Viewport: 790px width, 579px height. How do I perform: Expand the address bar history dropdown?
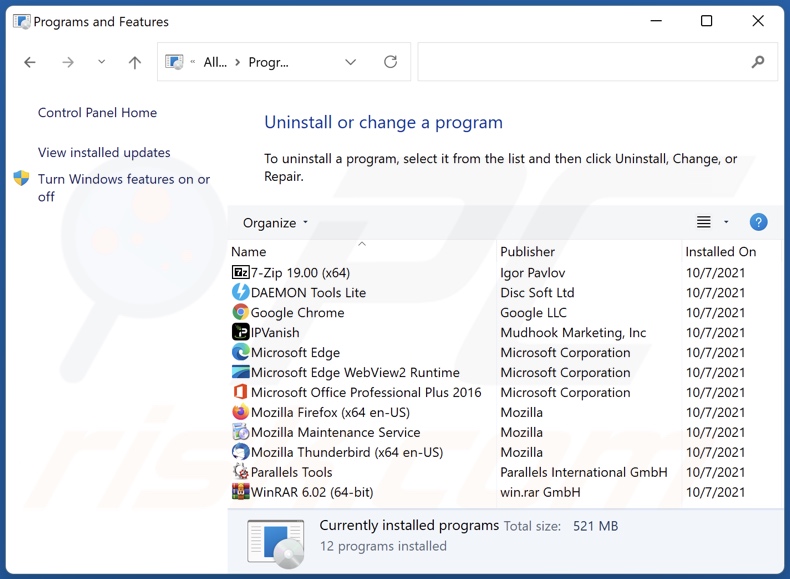pyautogui.click(x=350, y=62)
